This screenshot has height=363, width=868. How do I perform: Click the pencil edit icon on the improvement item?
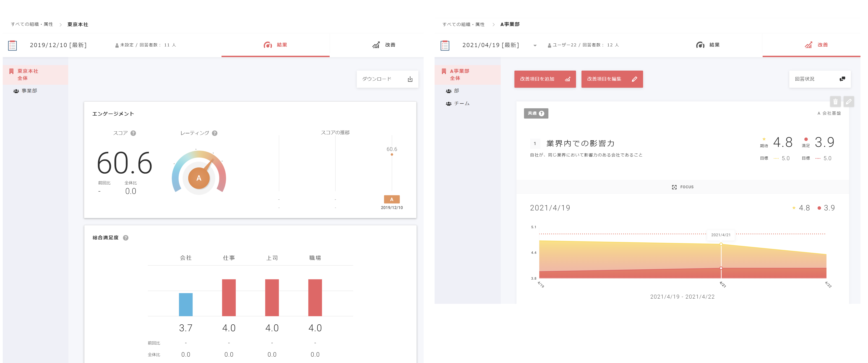(849, 101)
